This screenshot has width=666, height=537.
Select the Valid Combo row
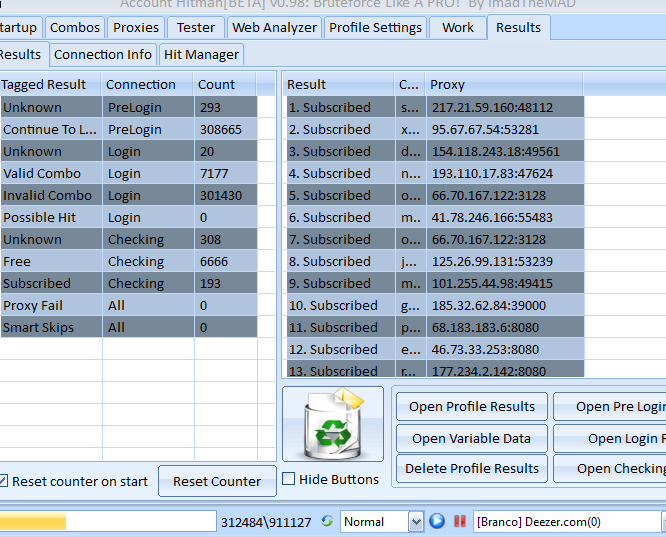129,173
